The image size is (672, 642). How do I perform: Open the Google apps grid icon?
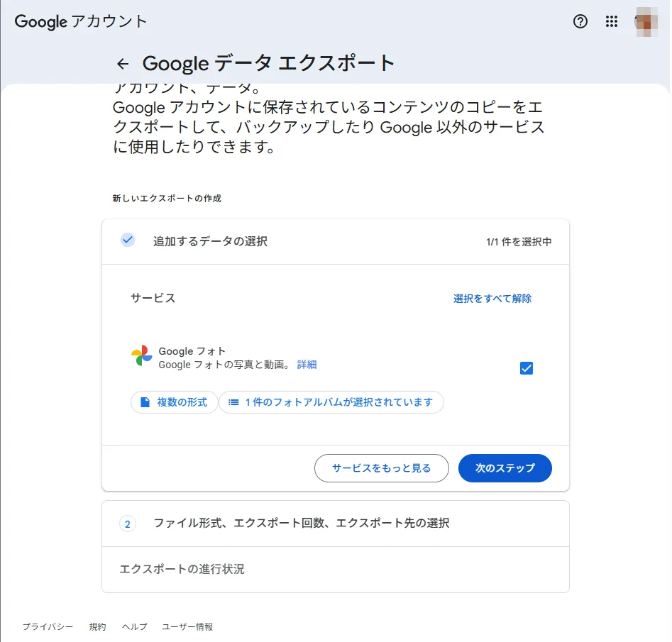[612, 21]
